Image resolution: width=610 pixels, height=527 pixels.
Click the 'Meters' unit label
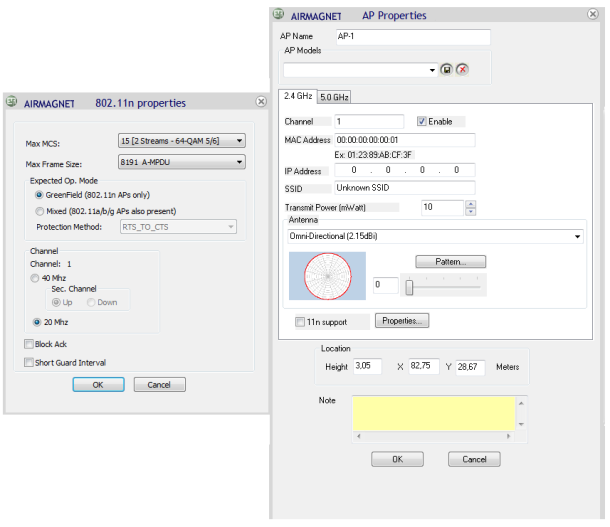(507, 367)
